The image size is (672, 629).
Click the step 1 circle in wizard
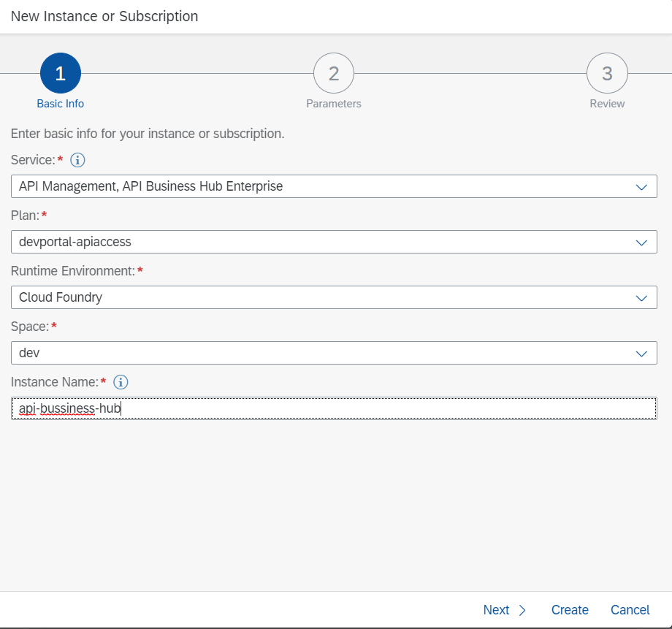click(61, 73)
